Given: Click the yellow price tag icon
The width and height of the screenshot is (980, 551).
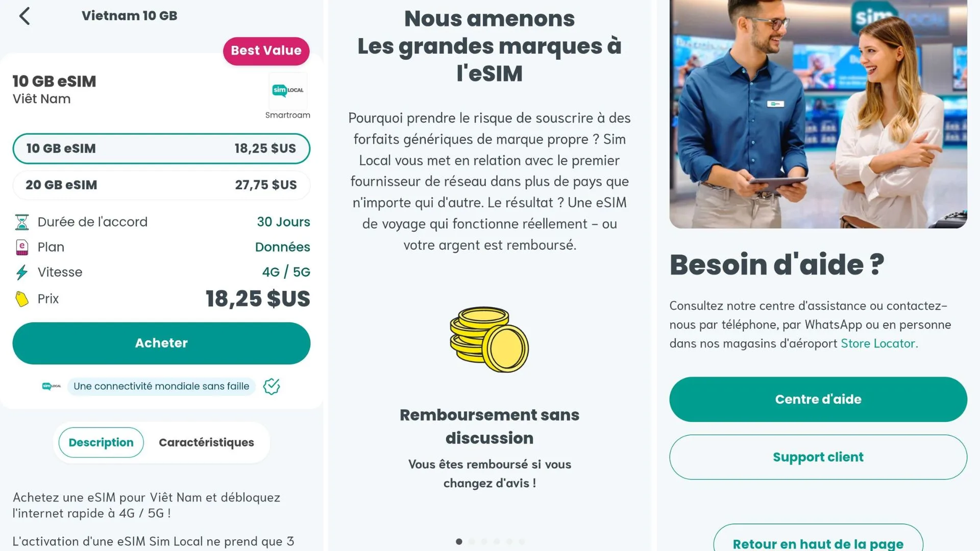Looking at the screenshot, I should [x=22, y=299].
